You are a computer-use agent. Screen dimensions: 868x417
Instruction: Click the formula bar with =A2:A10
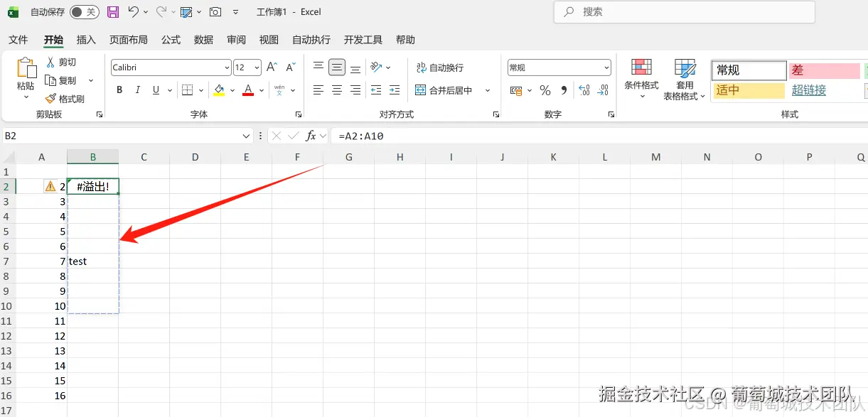pos(599,136)
